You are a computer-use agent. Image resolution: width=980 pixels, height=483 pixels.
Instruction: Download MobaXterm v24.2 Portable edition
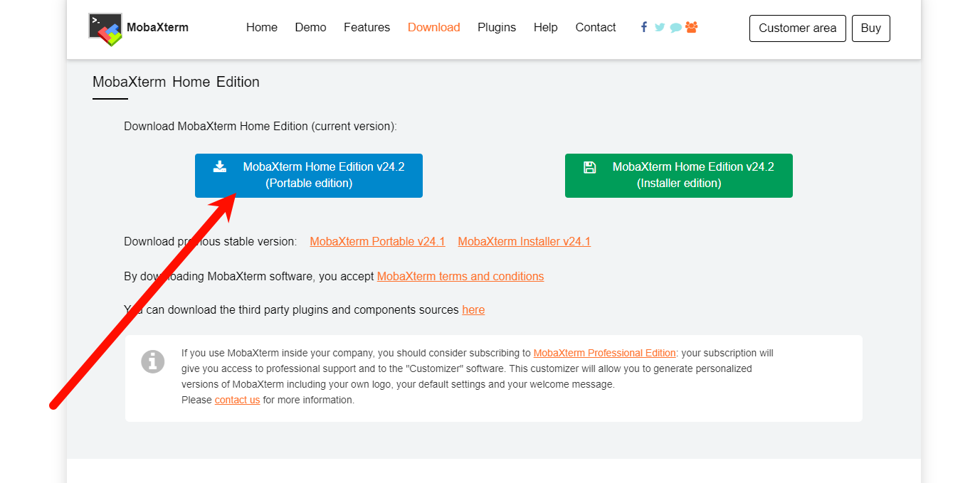309,176
